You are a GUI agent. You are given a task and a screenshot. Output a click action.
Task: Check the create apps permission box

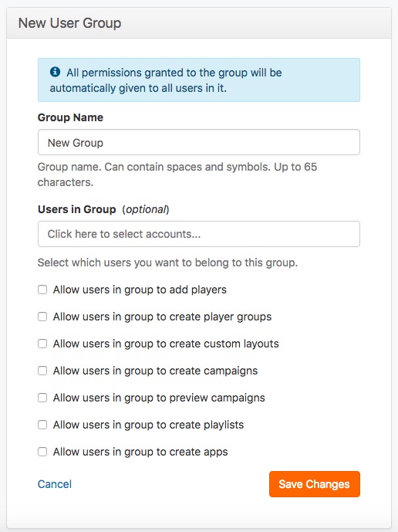[42, 452]
